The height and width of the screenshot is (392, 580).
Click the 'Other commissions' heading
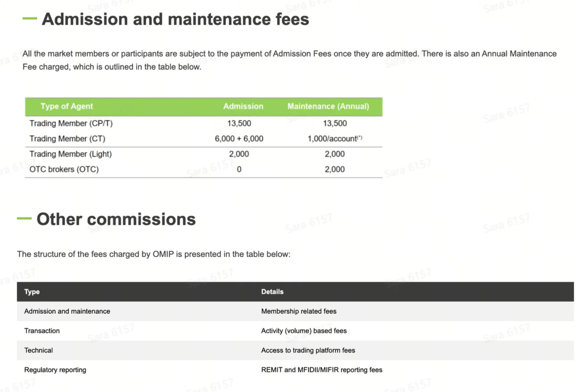[116, 219]
